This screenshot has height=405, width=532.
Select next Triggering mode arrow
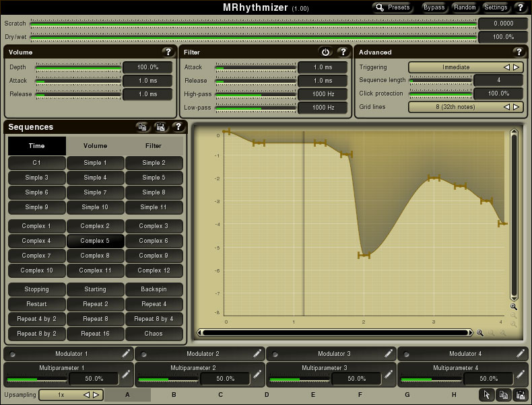pyautogui.click(x=516, y=67)
